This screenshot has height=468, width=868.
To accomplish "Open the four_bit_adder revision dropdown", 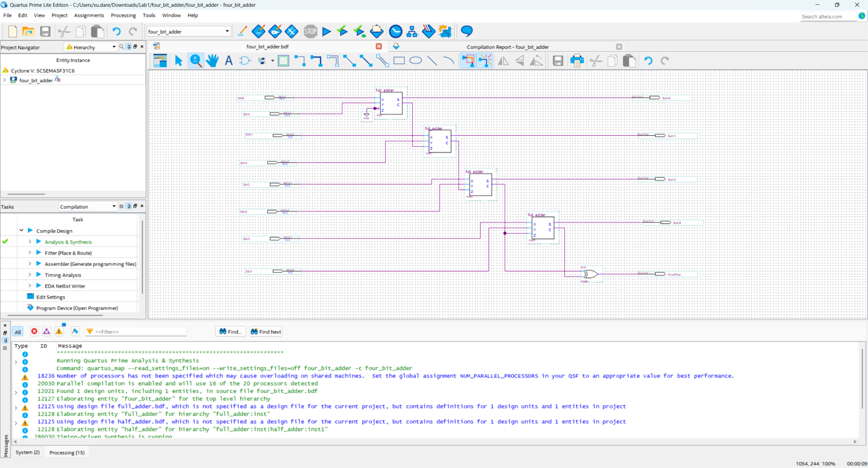I will coord(188,32).
